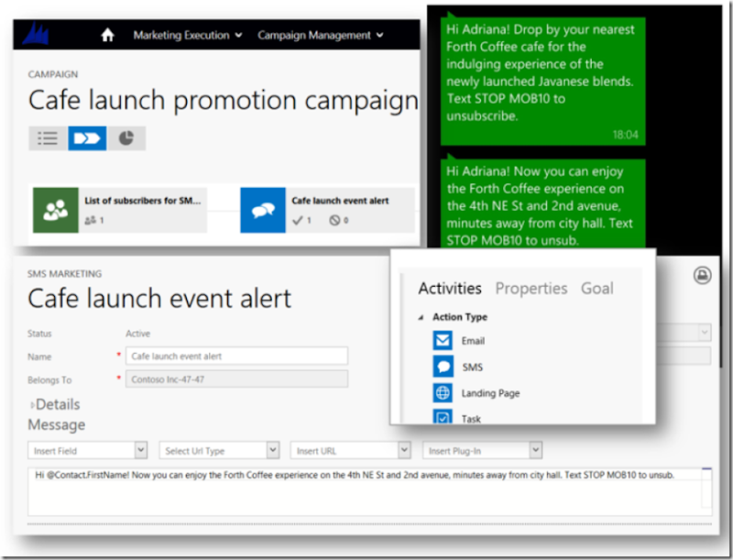Select the SMS action icon
Screen dimensions: 733x560
(443, 367)
